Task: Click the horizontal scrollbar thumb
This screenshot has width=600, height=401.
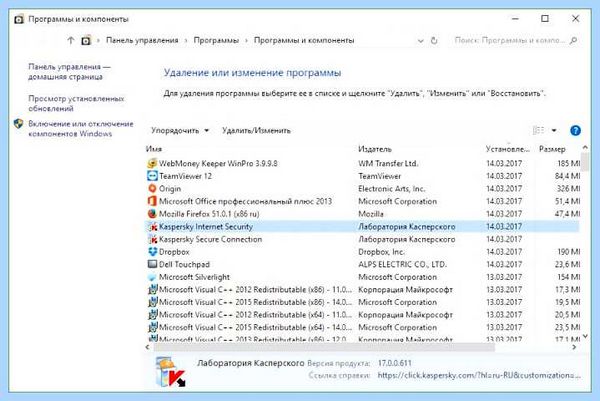Action: [324, 347]
